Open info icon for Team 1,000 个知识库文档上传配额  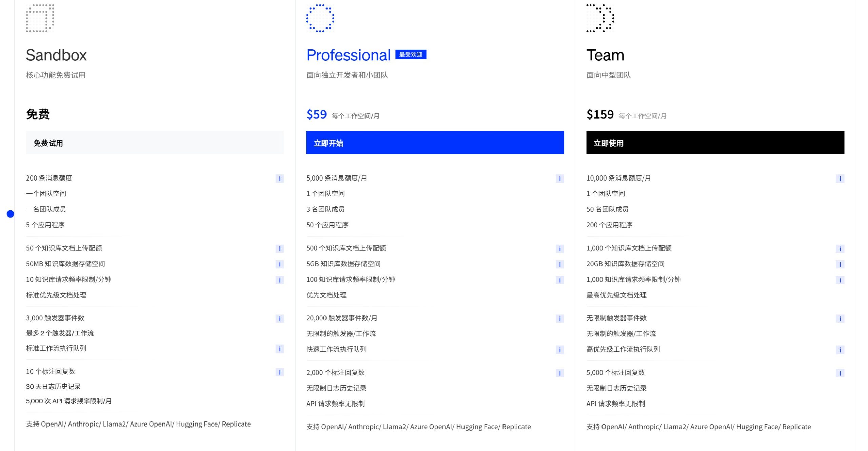(840, 248)
